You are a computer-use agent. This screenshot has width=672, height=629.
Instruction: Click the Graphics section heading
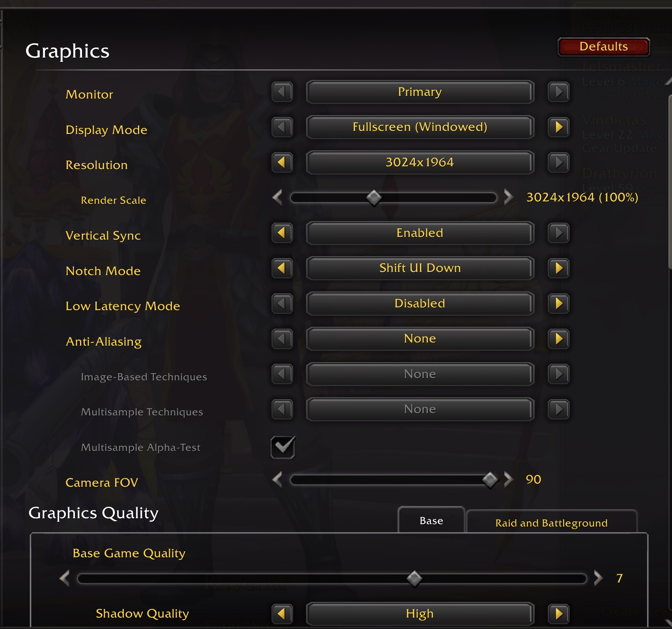(x=67, y=52)
